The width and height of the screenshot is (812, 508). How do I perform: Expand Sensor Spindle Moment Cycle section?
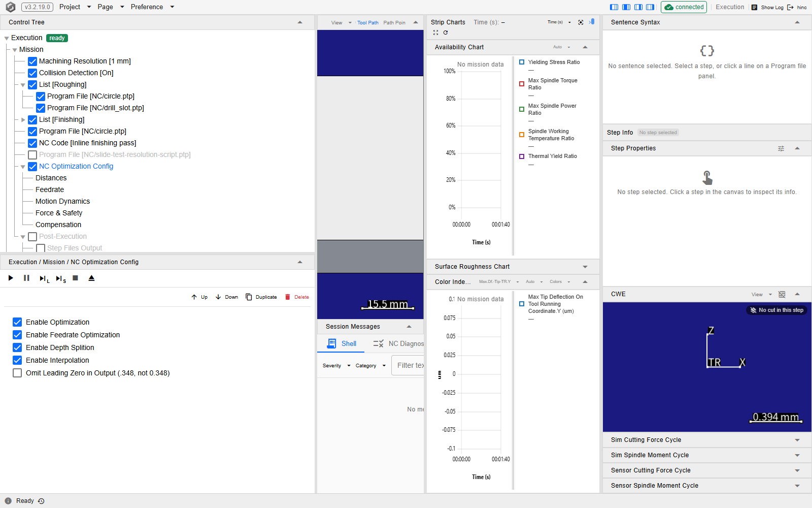[797, 486]
